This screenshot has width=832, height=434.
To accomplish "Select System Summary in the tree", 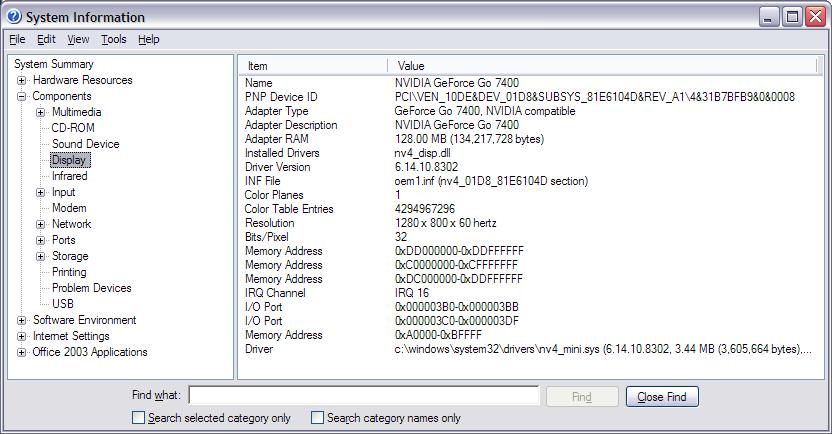I will click(x=54, y=64).
